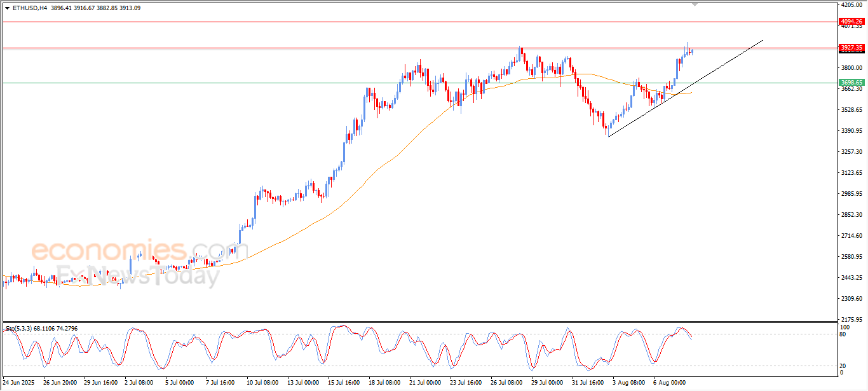Click the 26 Jun 20:00 time label
The height and width of the screenshot is (391, 868).
click(60, 383)
